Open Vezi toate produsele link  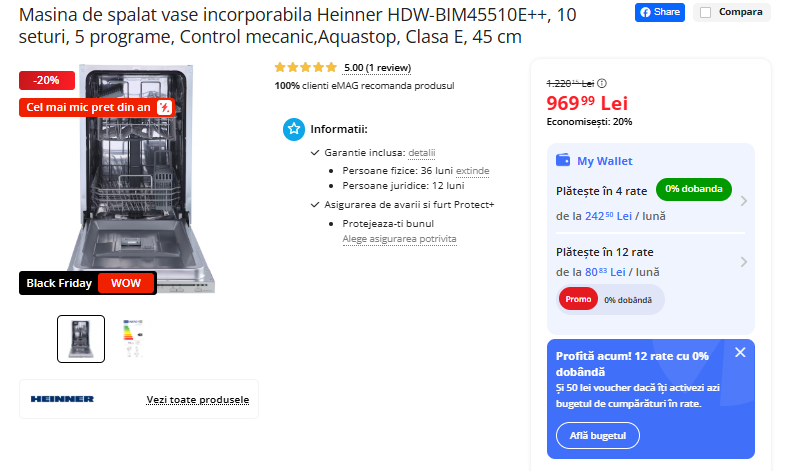point(198,399)
